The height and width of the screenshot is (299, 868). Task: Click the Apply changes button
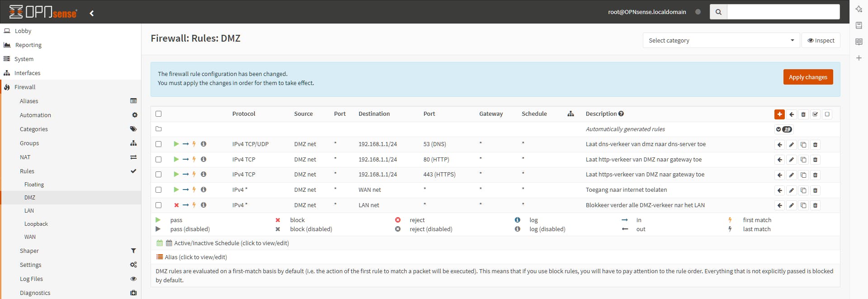pyautogui.click(x=808, y=77)
